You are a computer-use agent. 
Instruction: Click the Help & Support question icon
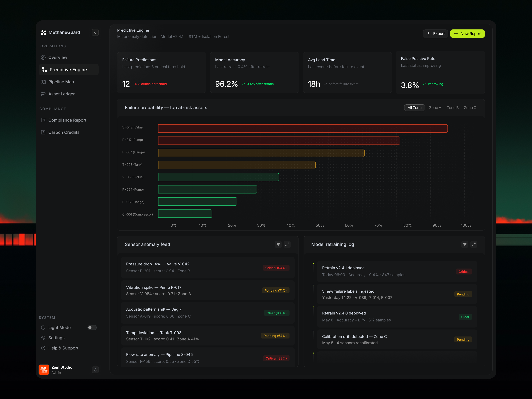coord(43,348)
